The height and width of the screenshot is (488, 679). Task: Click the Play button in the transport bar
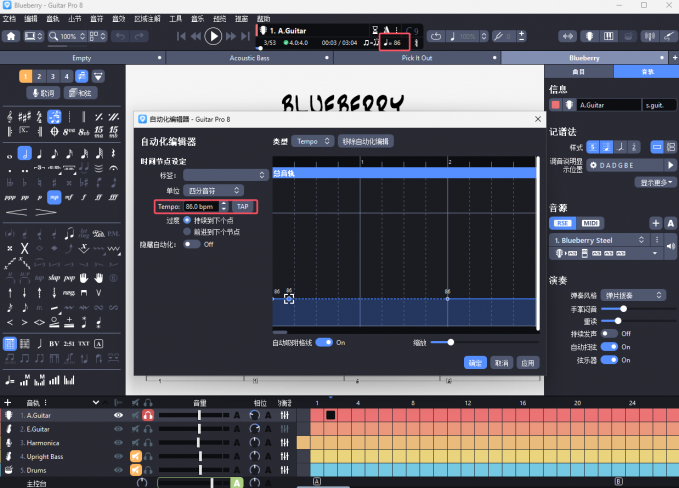click(x=213, y=36)
